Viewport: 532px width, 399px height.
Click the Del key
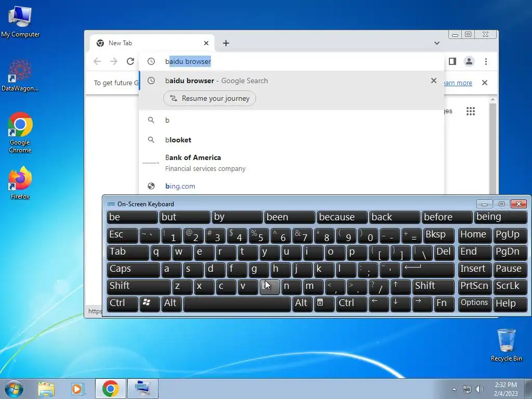pyautogui.click(x=444, y=253)
